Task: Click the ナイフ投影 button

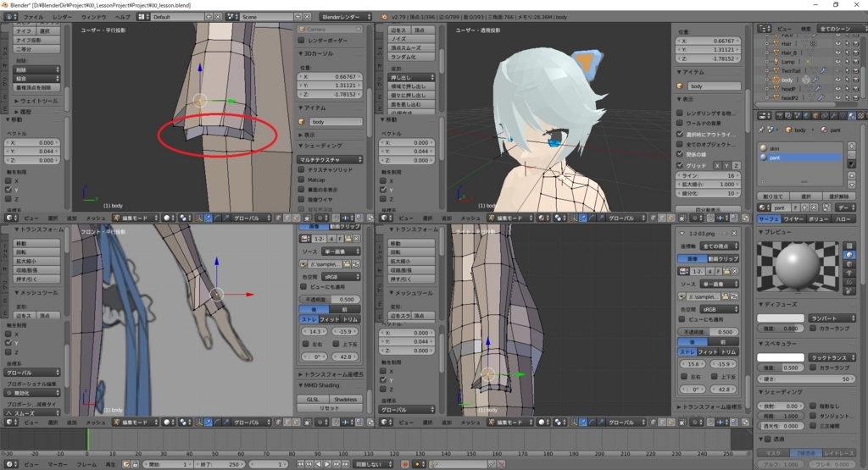Action: (36, 40)
